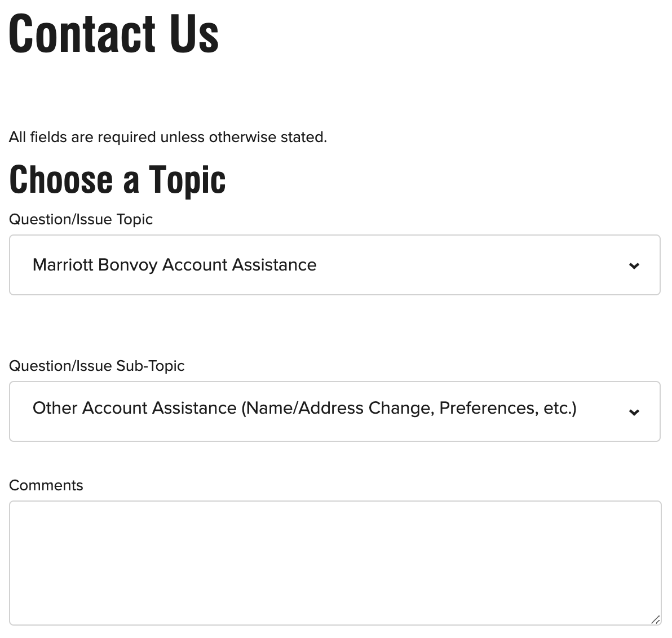This screenshot has height=638, width=672.
Task: Click "unless otherwise stated" in the notice line
Action: point(244,137)
